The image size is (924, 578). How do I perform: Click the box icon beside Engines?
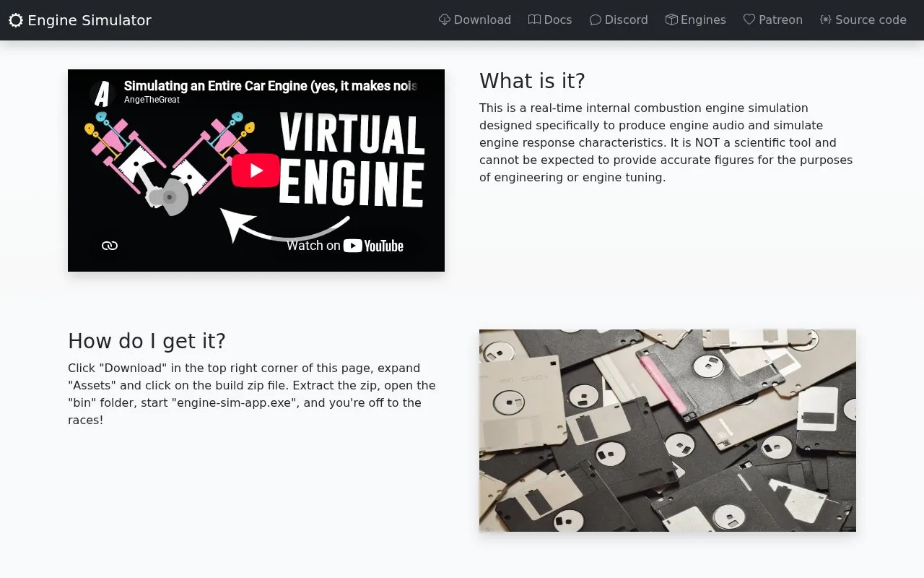click(671, 20)
